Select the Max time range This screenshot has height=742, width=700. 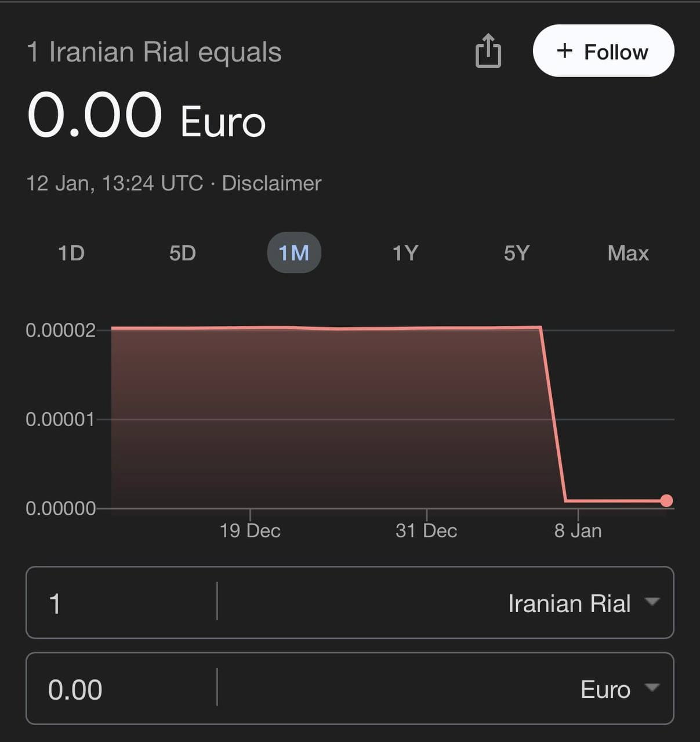pyautogui.click(x=628, y=253)
